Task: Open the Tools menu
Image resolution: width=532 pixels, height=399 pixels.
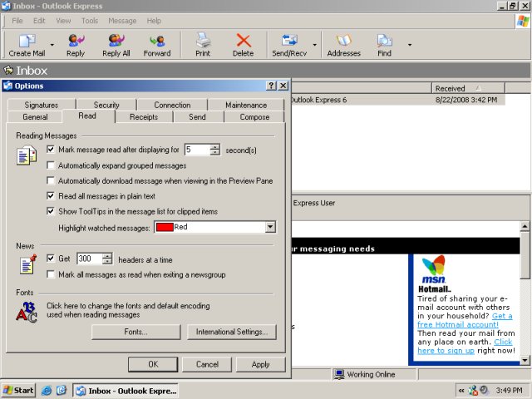Action: pos(90,21)
